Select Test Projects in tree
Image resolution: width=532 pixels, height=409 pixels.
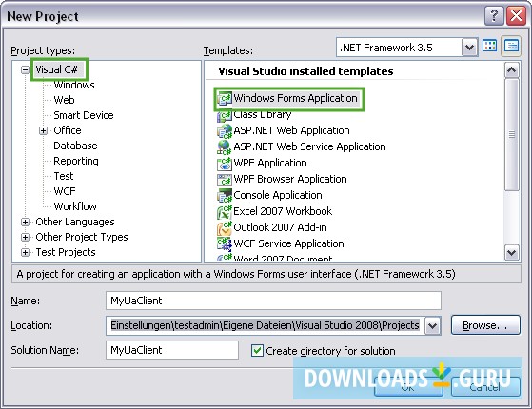[66, 252]
